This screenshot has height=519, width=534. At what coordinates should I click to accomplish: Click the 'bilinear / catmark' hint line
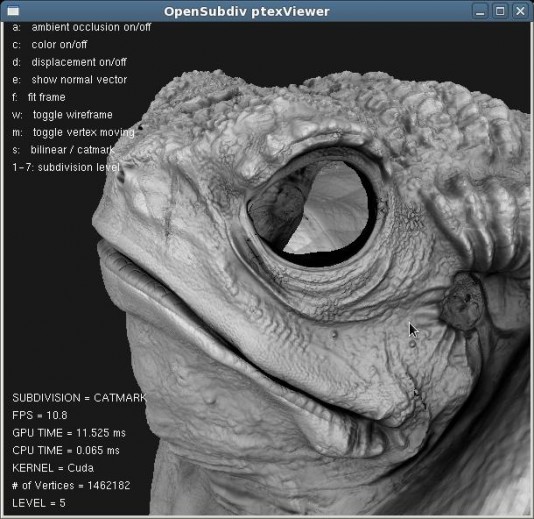[63, 150]
